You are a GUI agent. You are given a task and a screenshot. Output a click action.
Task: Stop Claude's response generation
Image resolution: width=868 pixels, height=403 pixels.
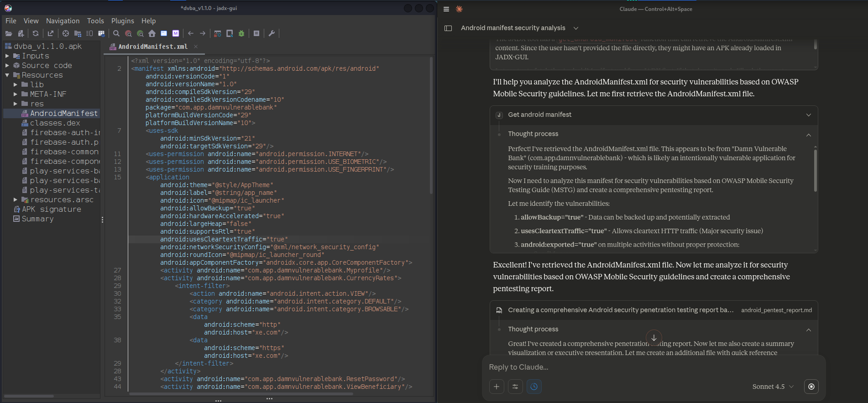point(811,387)
